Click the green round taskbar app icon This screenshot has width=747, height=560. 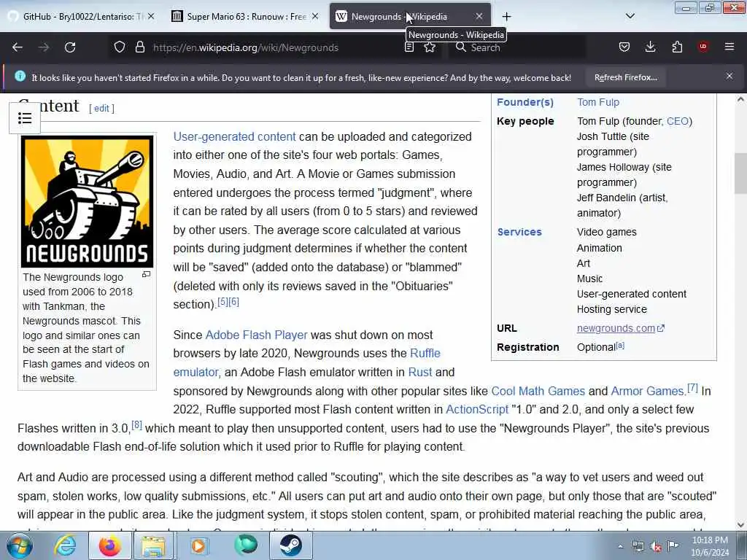[x=246, y=545]
